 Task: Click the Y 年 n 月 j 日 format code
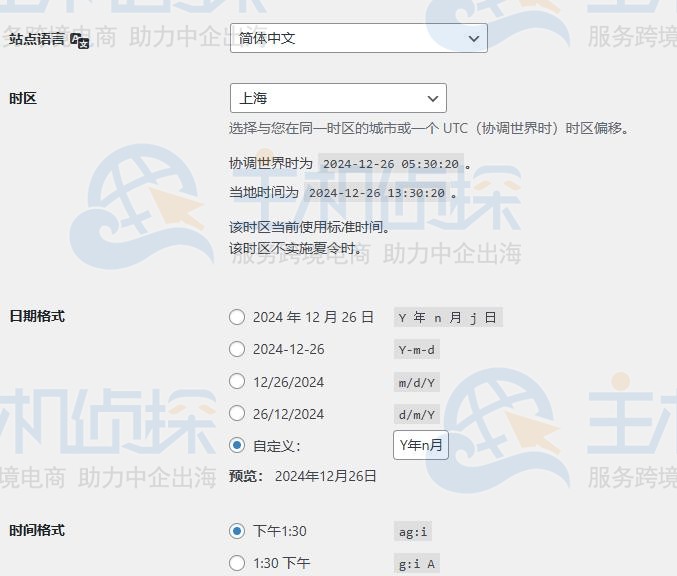pyautogui.click(x=448, y=317)
